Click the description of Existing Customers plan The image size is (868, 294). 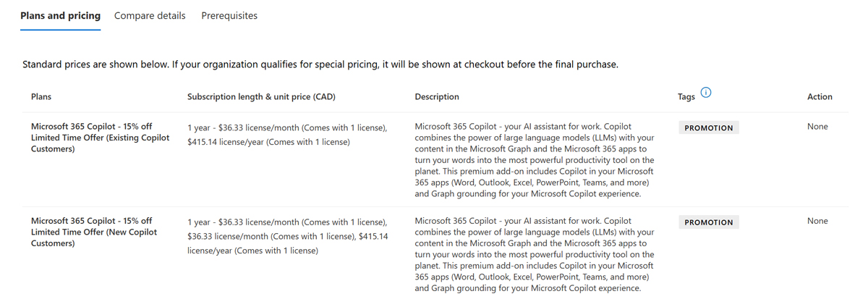tap(535, 160)
